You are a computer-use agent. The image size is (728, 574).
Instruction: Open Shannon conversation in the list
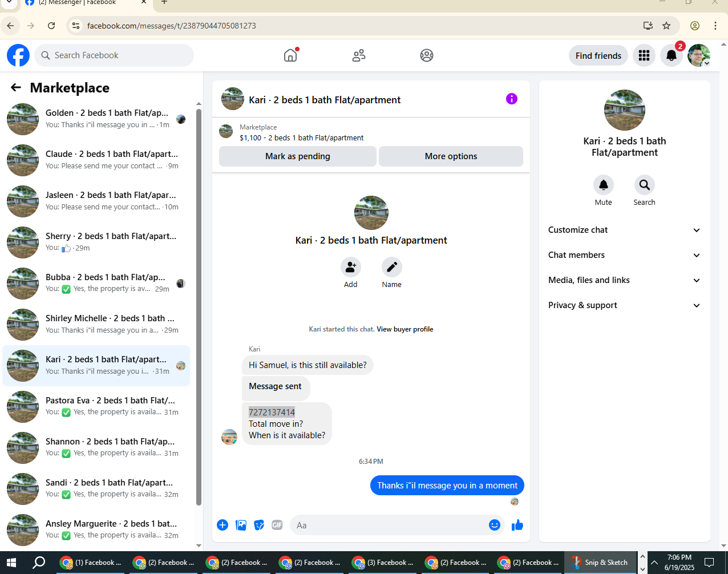pos(96,448)
